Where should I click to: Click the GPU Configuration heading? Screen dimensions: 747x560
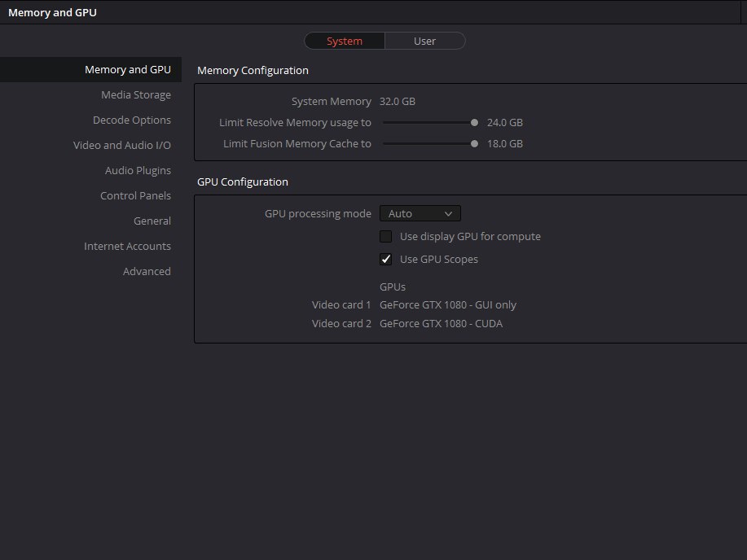[x=243, y=182]
